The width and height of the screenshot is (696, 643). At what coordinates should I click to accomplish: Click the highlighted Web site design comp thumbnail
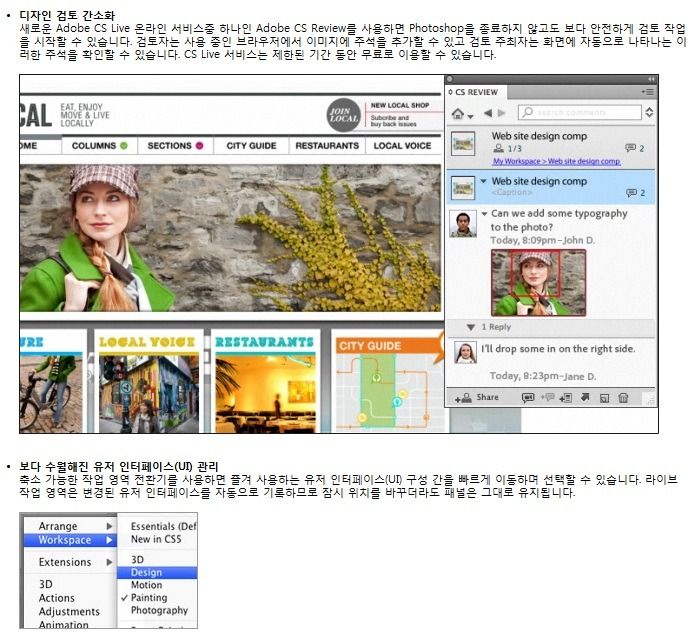[463, 188]
